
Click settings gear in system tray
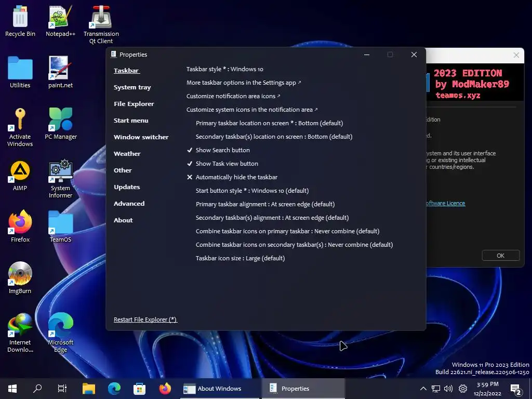(463, 389)
